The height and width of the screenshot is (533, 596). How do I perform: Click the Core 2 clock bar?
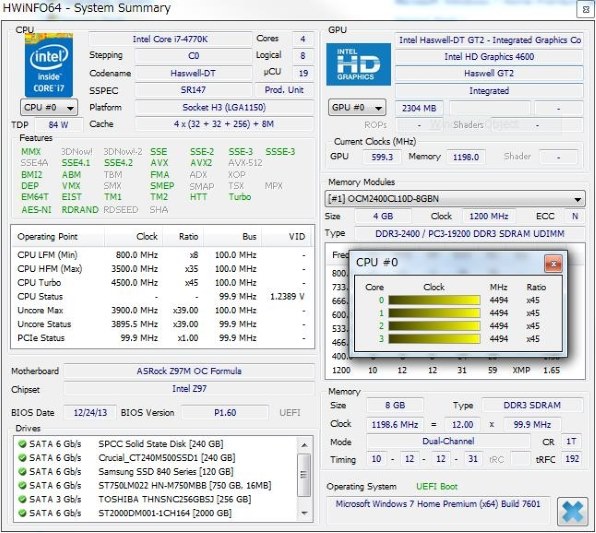coord(434,326)
